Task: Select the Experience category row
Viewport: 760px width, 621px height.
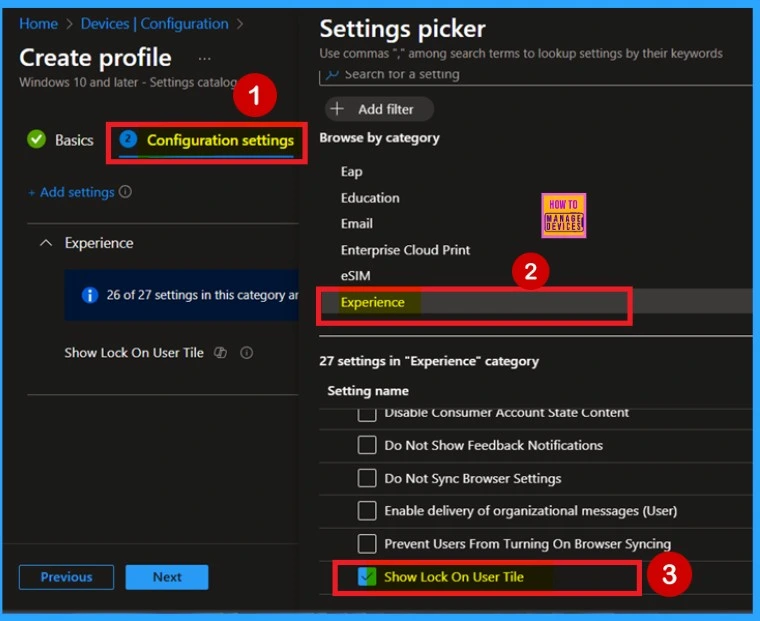Action: point(536,302)
